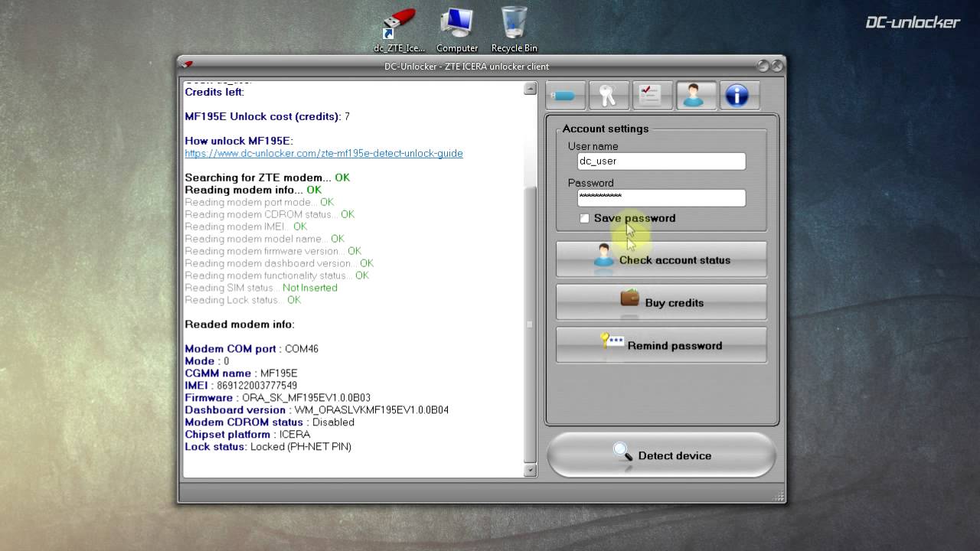Open the zte-mf195e-detect-unlock-guide link

point(324,153)
